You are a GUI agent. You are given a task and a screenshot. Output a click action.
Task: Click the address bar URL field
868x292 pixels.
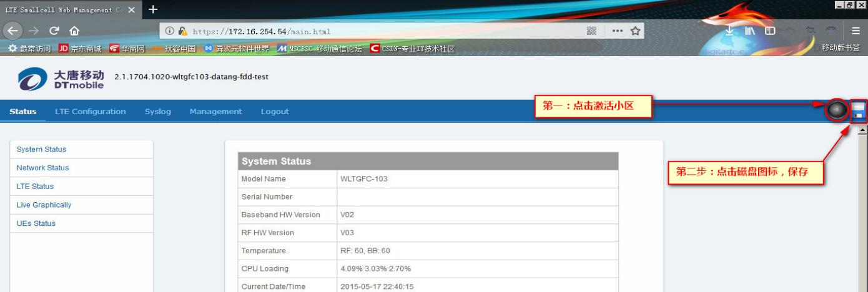pyautogui.click(x=375, y=31)
